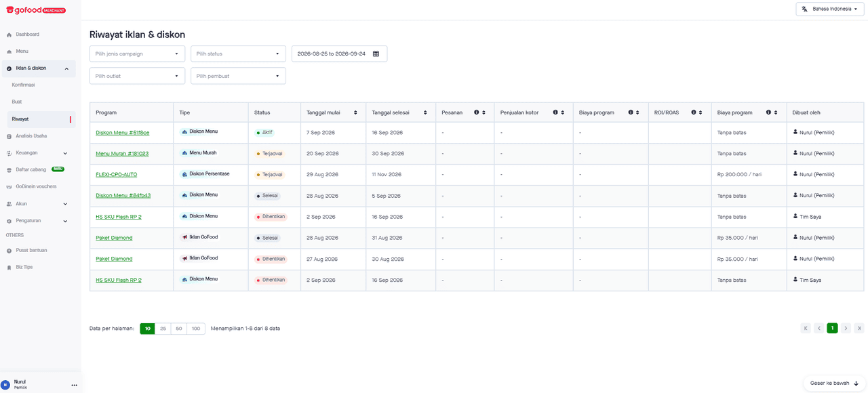This screenshot has width=868, height=393.
Task: Open the calendar icon in the date range field
Action: (x=376, y=54)
